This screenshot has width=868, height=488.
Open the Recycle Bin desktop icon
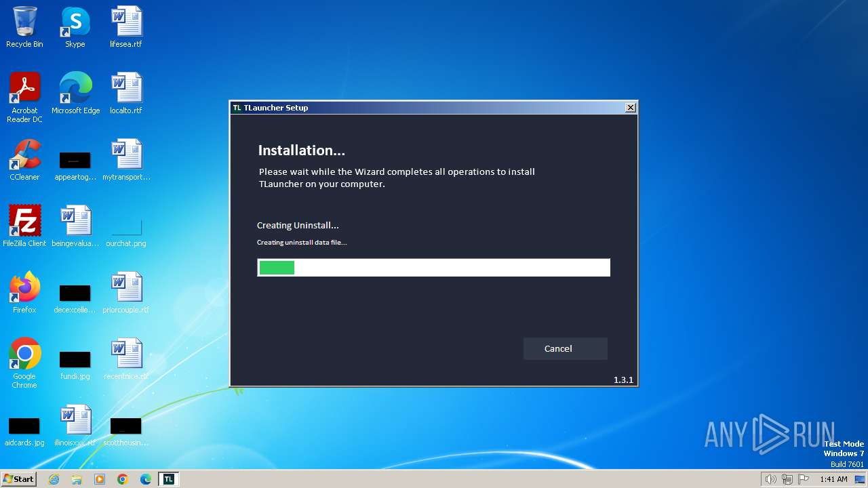coord(24,27)
